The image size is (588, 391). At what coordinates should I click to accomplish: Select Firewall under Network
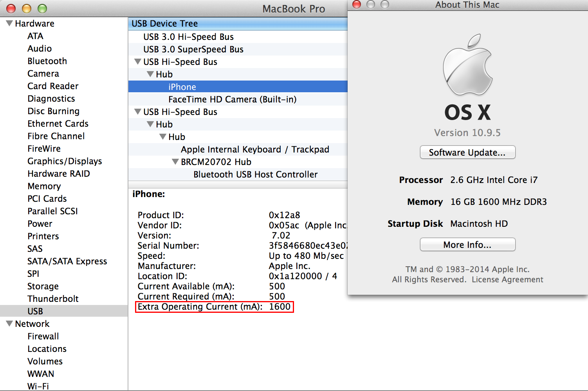coord(43,336)
